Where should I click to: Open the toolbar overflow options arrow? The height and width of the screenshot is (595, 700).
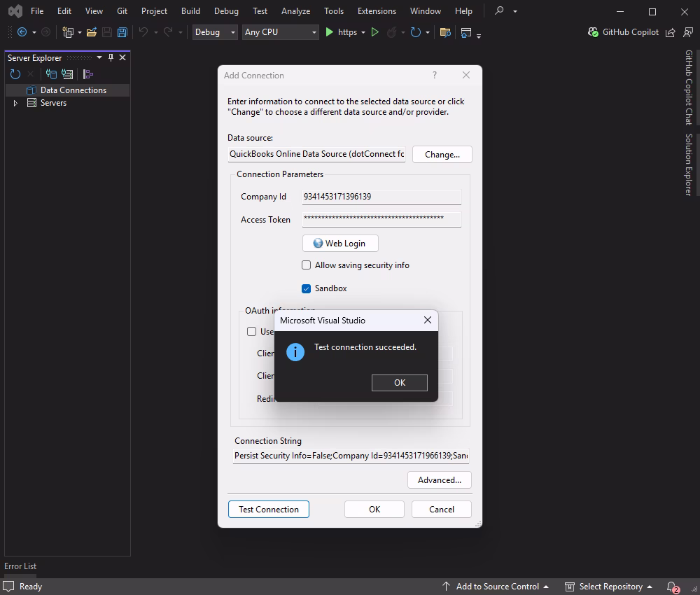coord(479,36)
